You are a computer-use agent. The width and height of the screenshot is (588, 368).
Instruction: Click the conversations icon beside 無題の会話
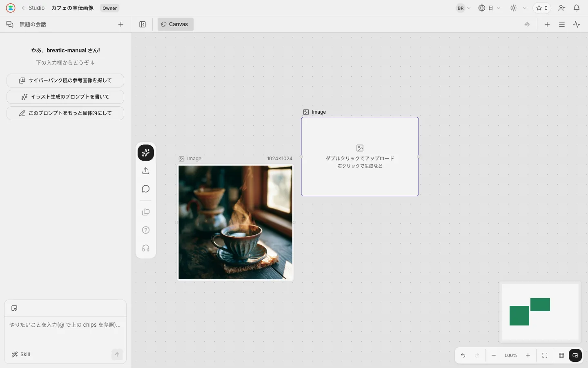coord(10,24)
